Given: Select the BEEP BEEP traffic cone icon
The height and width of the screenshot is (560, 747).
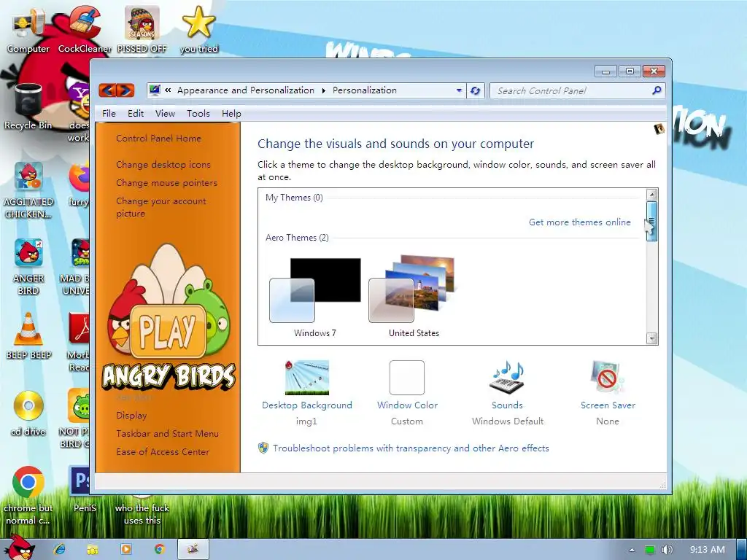Looking at the screenshot, I should [28, 336].
